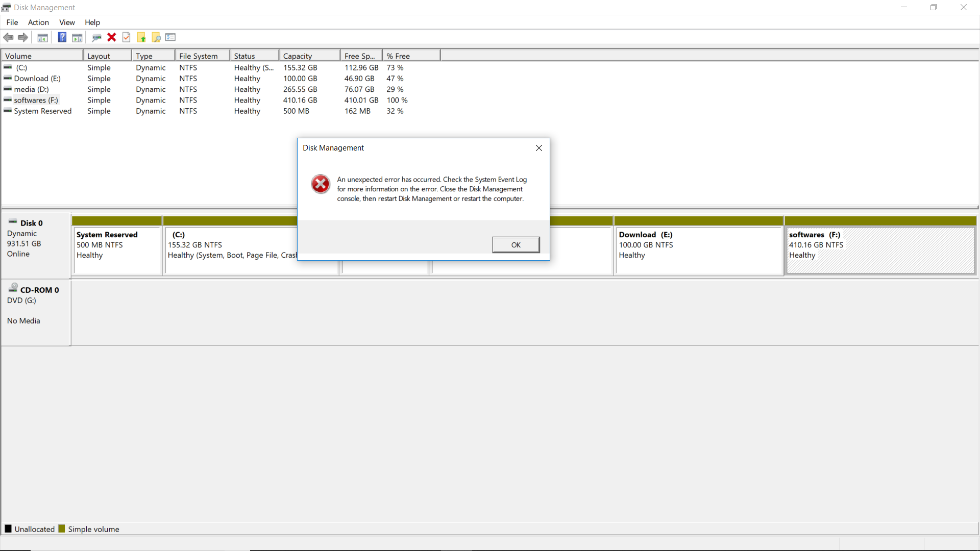
Task: Minimize the Disk Management window
Action: (904, 7)
